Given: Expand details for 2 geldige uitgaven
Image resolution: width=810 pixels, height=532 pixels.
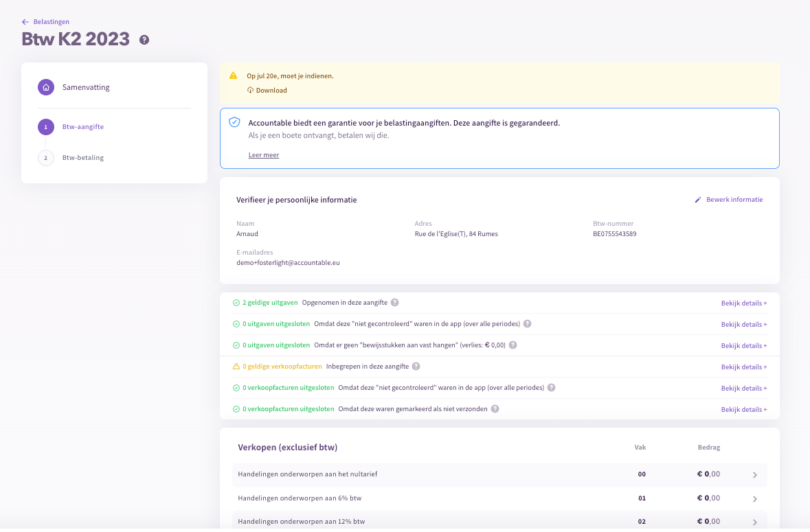Looking at the screenshot, I should pos(743,303).
